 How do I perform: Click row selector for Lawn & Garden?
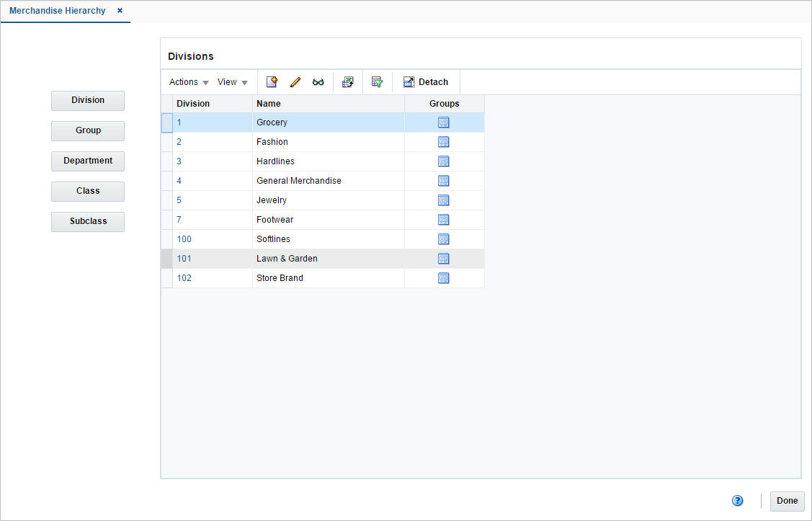(x=166, y=259)
